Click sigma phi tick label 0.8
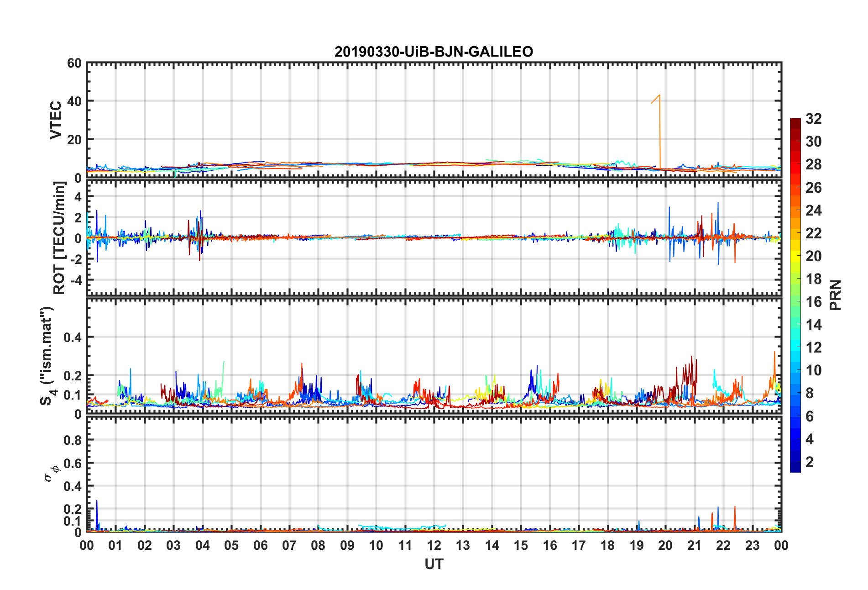The image size is (868, 590). point(73,440)
